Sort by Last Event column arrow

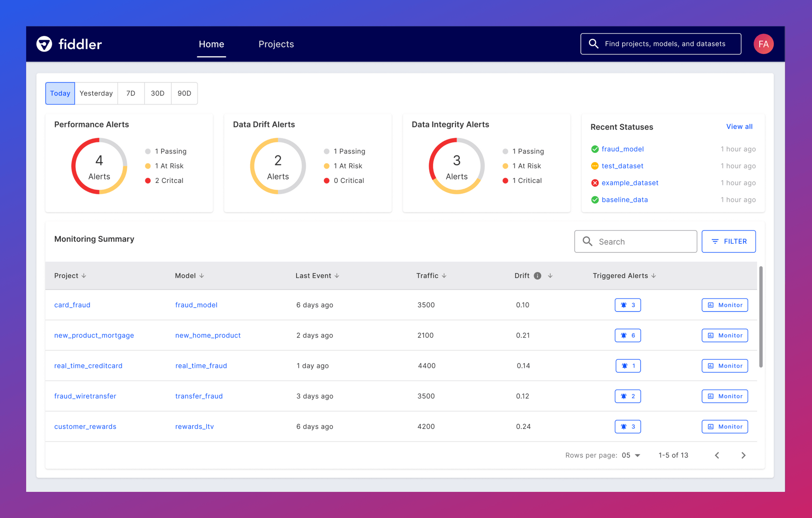(337, 275)
